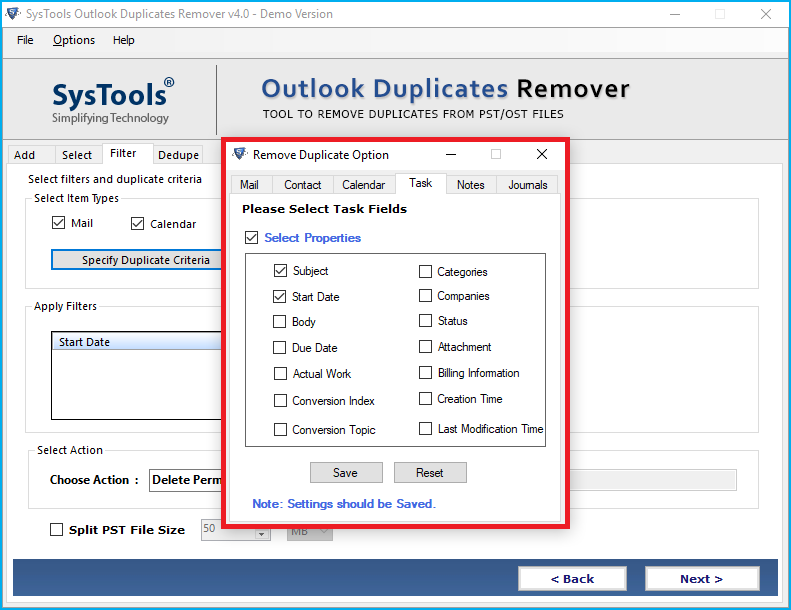The image size is (791, 610).
Task: Open the Options menu
Action: coord(74,40)
